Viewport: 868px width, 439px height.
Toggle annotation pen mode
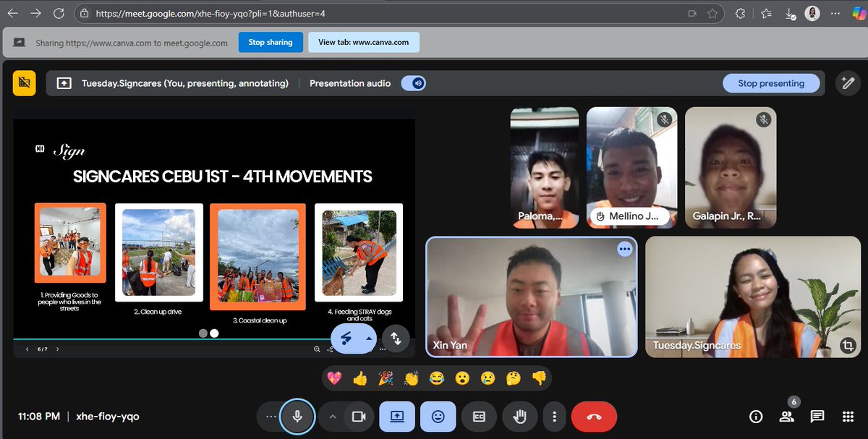[x=848, y=82]
